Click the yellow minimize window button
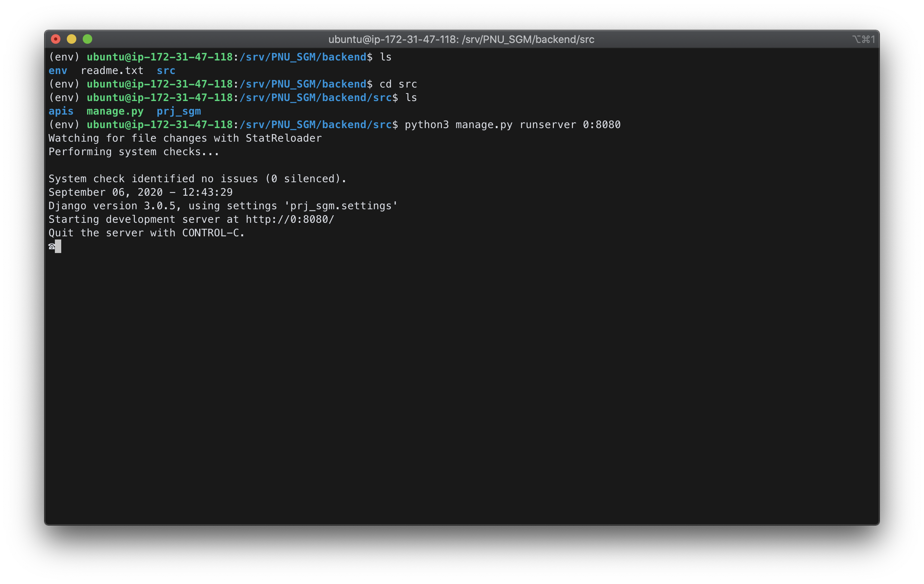The image size is (924, 584). (x=72, y=39)
